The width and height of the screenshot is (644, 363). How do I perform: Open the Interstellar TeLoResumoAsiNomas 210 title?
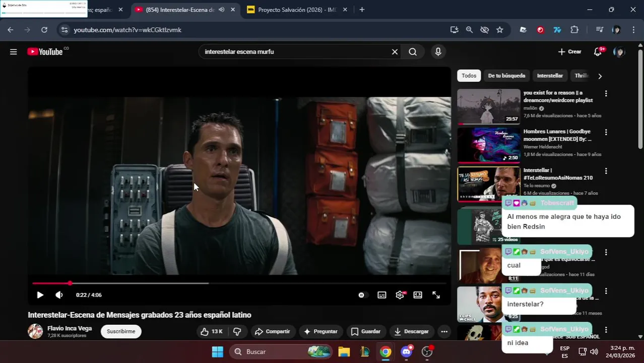click(x=558, y=174)
